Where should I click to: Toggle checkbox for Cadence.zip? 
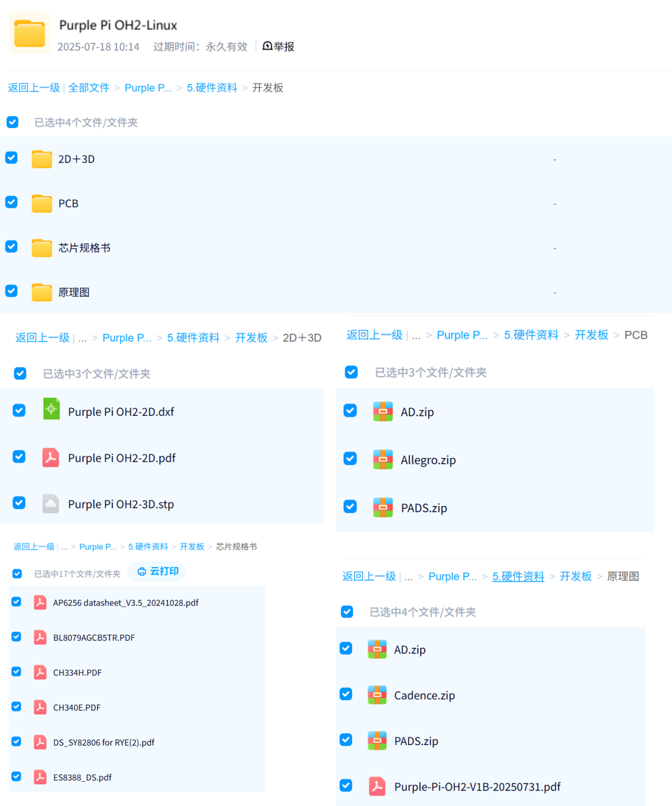346,694
